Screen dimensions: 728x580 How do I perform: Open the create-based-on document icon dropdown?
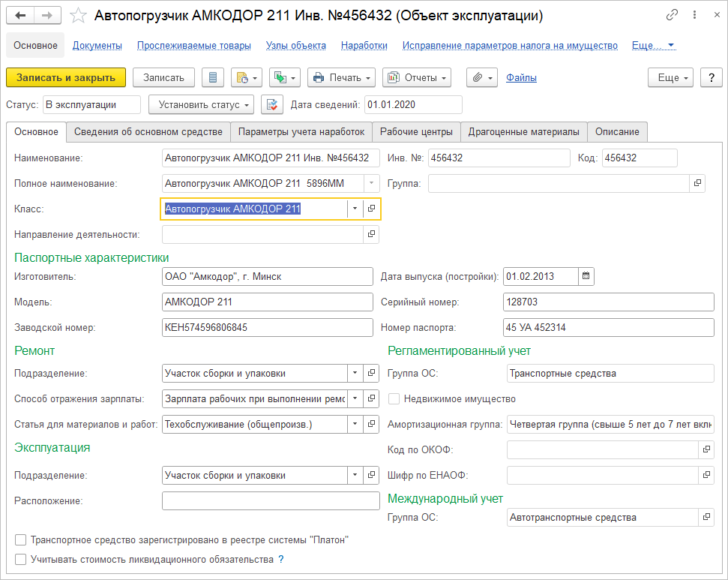point(247,77)
